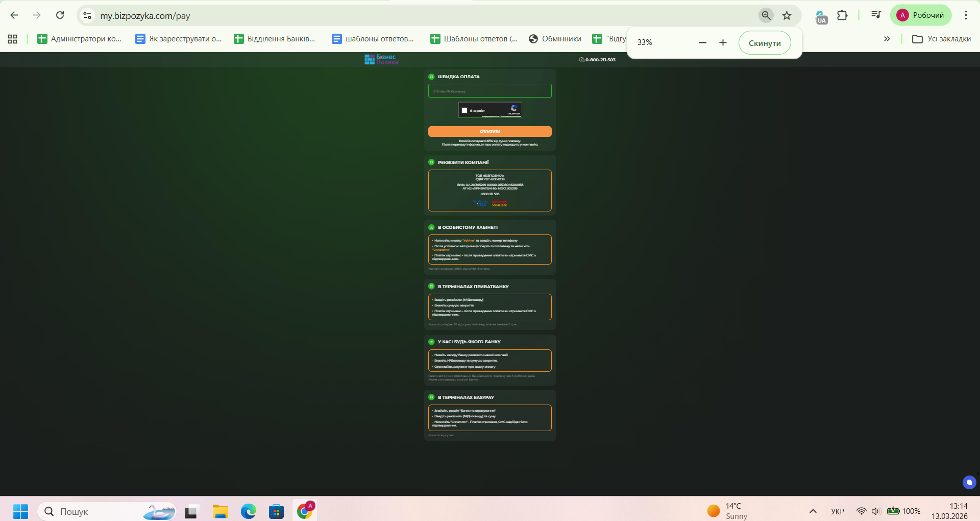This screenshot has height=521, width=980.
Task: Open Task View on the taskbar
Action: pos(191,511)
